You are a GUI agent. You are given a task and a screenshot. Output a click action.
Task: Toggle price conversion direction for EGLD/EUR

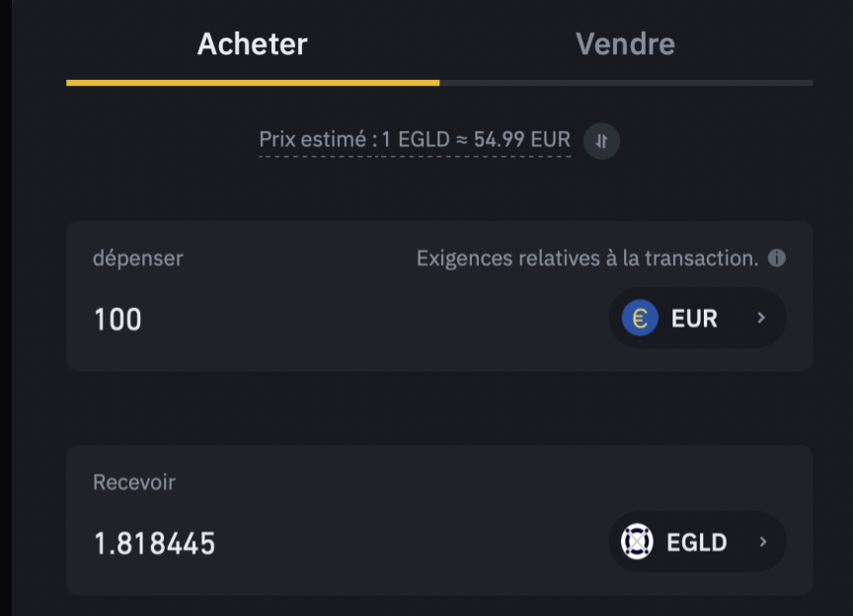(601, 140)
